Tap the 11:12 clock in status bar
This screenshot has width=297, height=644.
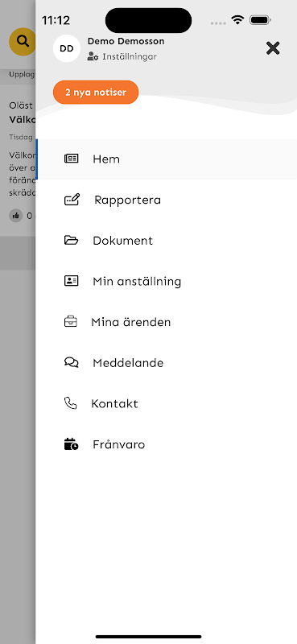coord(56,20)
